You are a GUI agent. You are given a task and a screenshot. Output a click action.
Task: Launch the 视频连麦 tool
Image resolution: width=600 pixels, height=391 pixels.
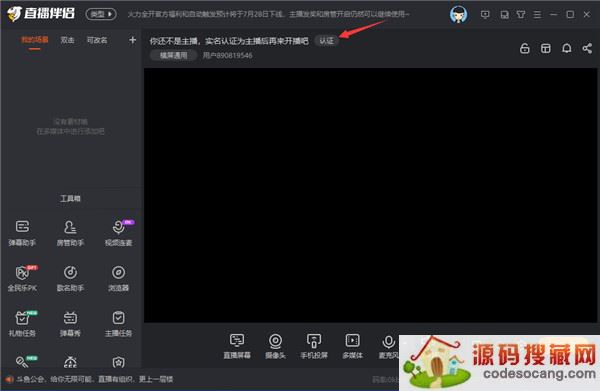coord(119,233)
